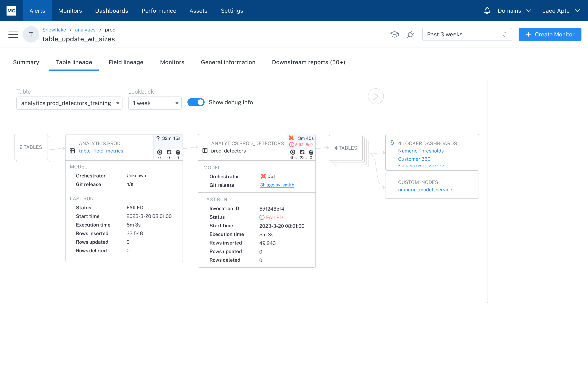588x368 pixels.
Task: Open the General information tab
Action: click(228, 62)
